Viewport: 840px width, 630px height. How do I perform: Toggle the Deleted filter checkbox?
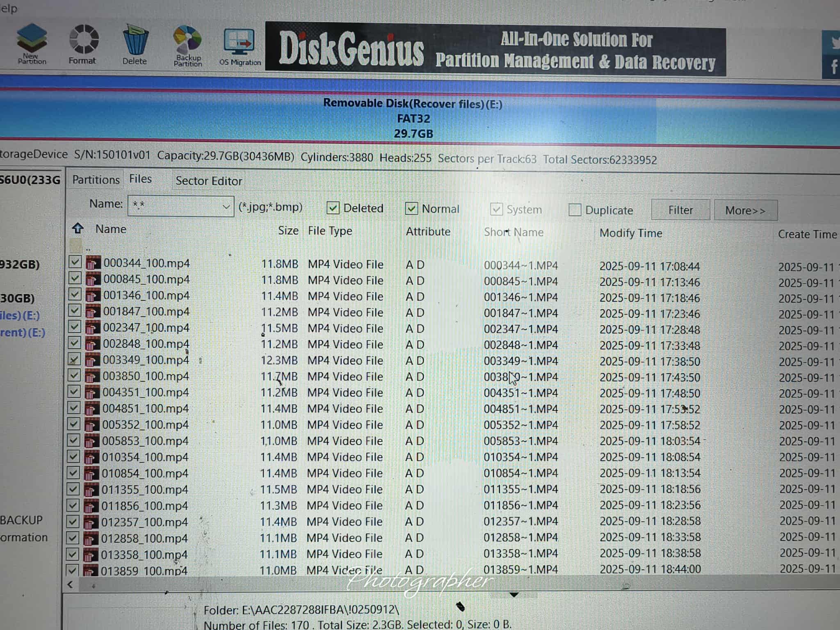[333, 208]
